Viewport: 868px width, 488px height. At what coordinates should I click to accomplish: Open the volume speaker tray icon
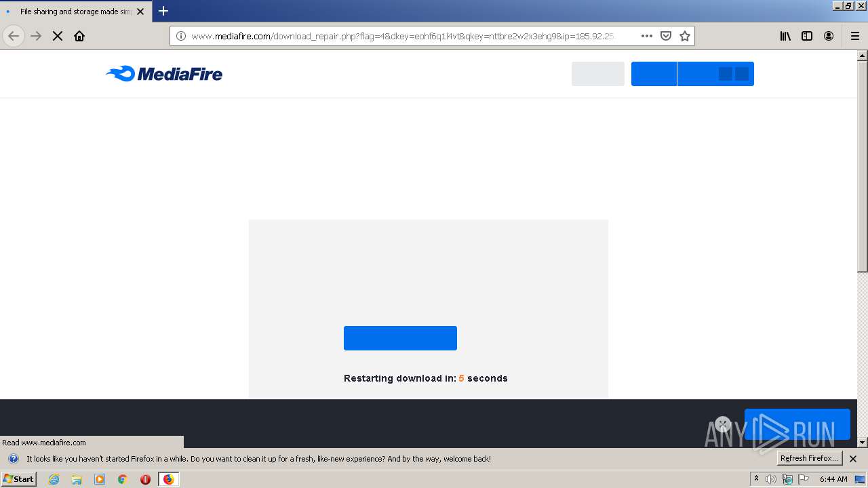pos(771,479)
